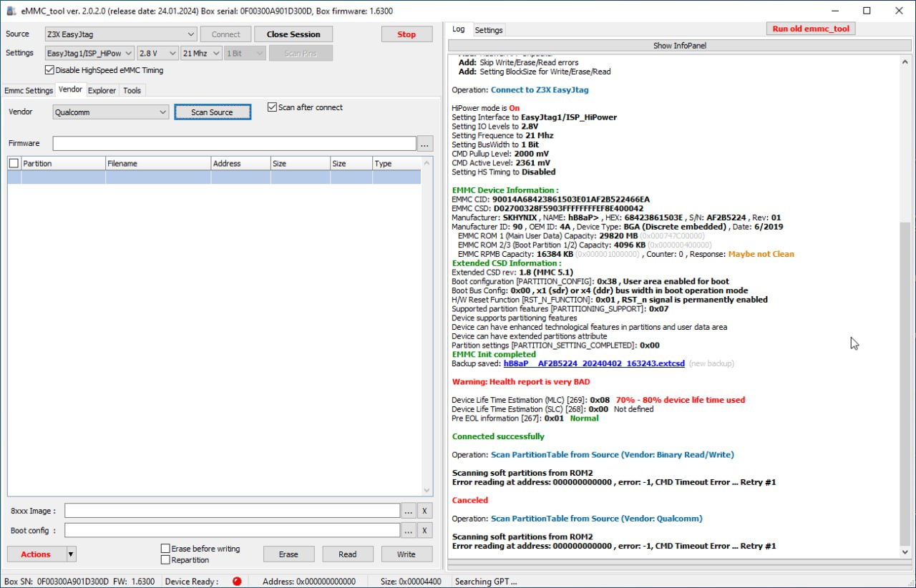The image size is (916, 588).
Task: Click the Filename column header
Action: [157, 163]
